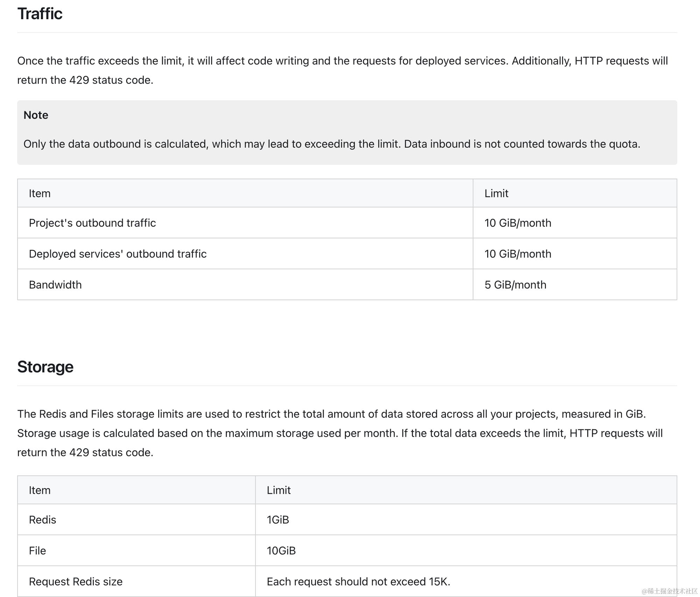This screenshot has height=597, width=700.
Task: Click the 5 GiB/month limit value
Action: pos(515,285)
